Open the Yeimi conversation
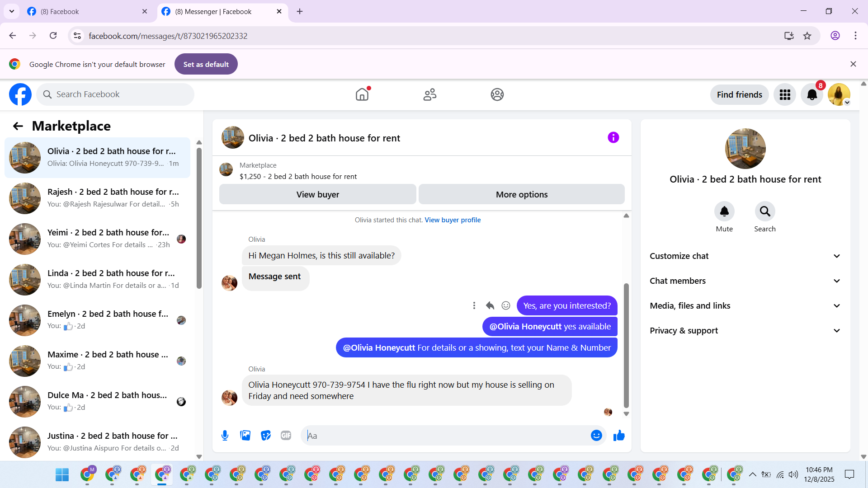 (97, 239)
